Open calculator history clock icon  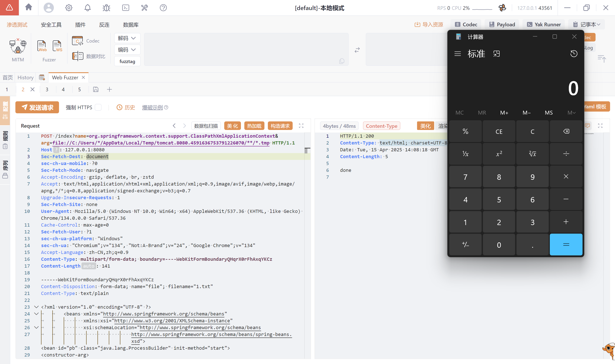[x=574, y=54]
